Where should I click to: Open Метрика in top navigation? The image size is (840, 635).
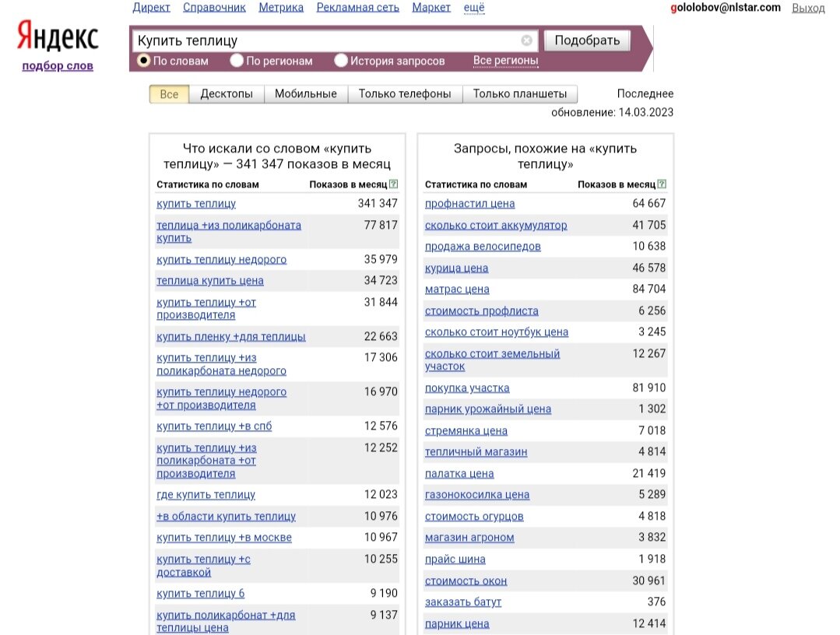[281, 8]
